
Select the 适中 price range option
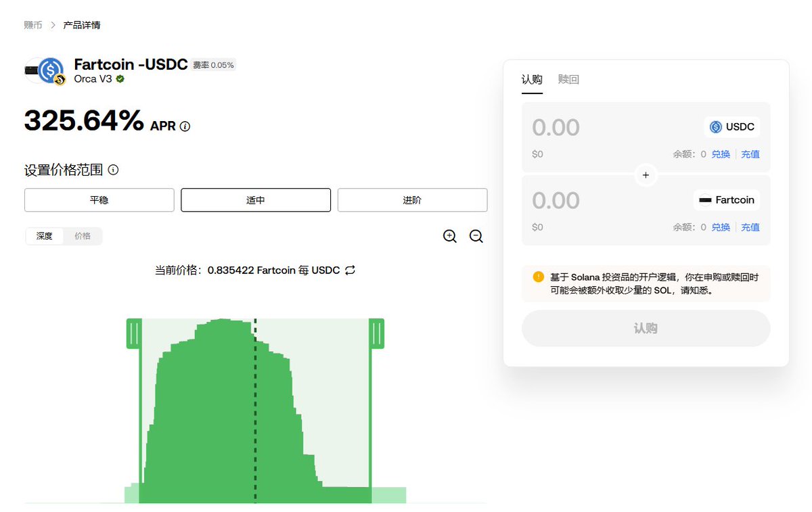point(256,200)
